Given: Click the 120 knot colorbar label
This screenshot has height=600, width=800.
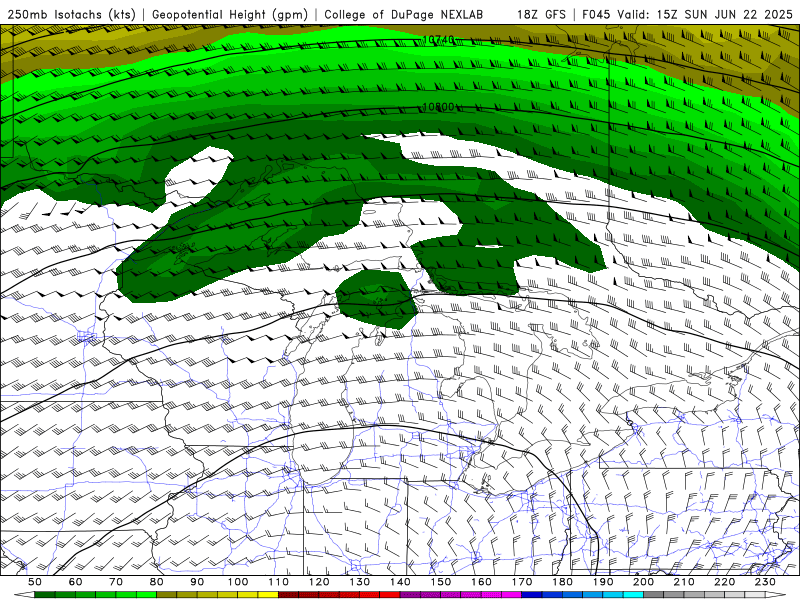Looking at the screenshot, I should click(x=319, y=582).
